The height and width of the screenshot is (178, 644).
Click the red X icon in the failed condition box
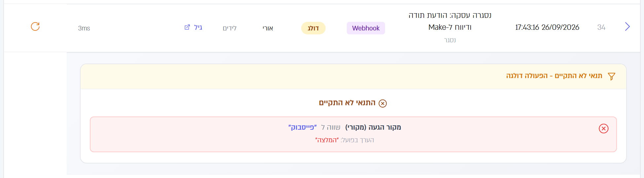(x=604, y=128)
